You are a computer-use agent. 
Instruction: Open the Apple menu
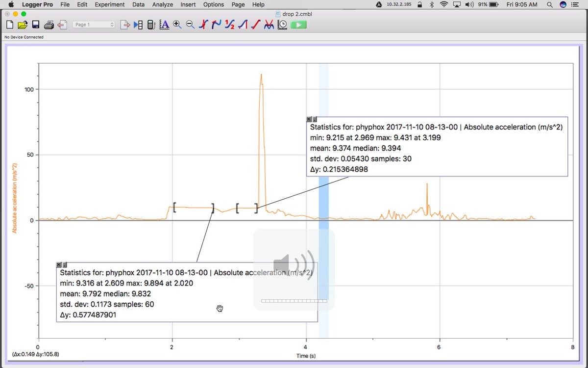[11, 4]
